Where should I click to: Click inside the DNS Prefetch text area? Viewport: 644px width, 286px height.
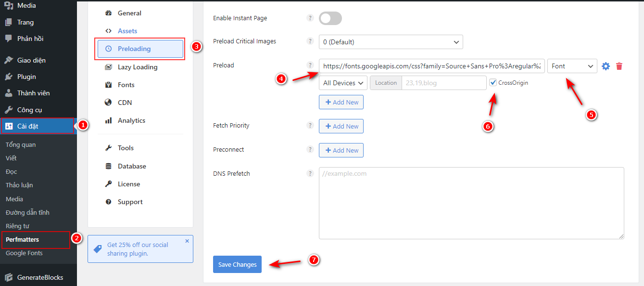[471, 202]
